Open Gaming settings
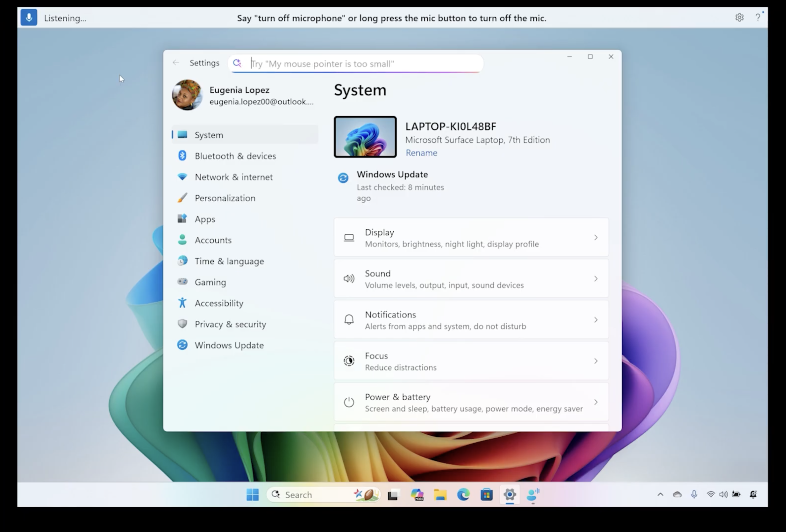The width and height of the screenshot is (786, 532). (245, 282)
